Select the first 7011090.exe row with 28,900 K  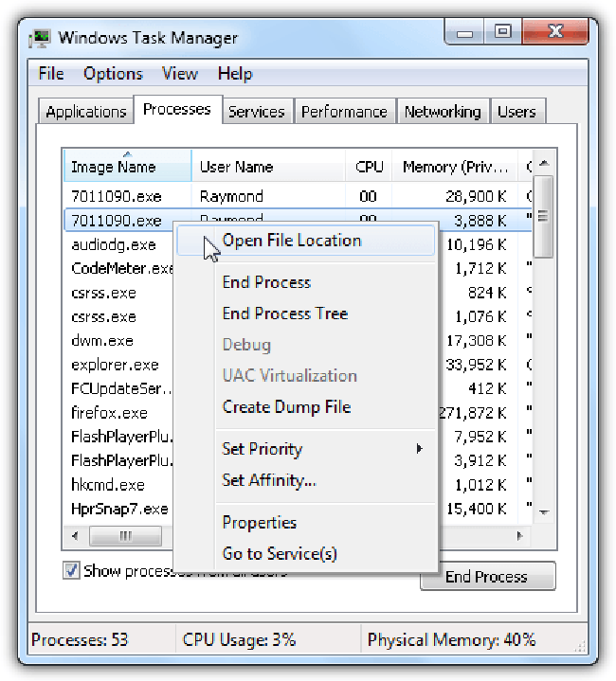click(298, 196)
